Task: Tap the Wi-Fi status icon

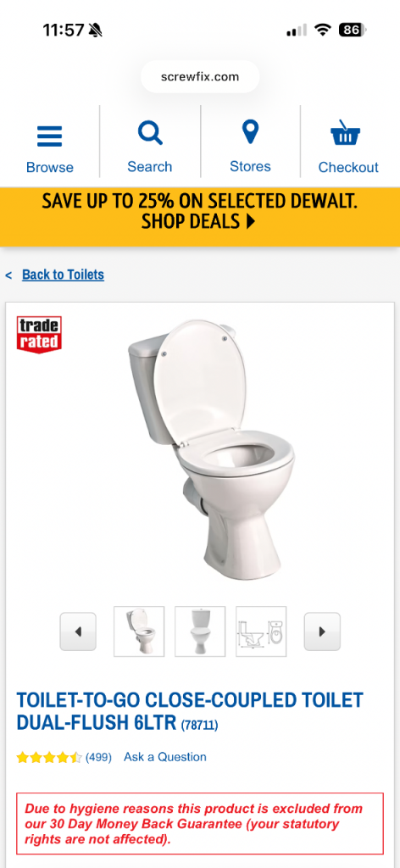Action: 323,30
